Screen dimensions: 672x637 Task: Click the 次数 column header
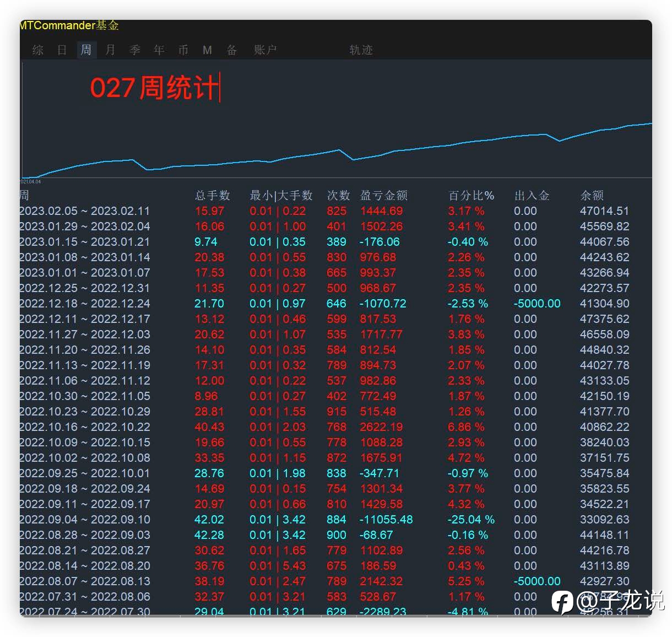[x=339, y=195]
